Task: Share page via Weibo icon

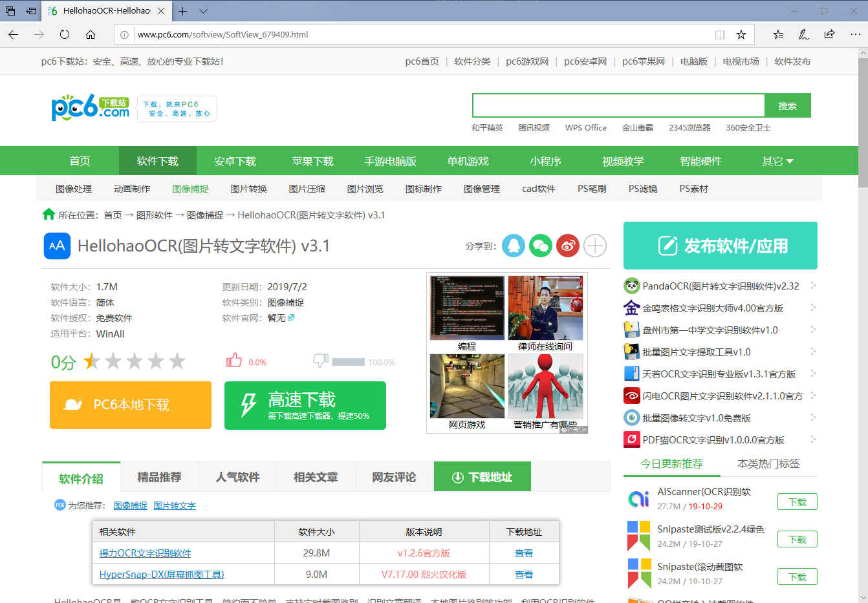Action: [568, 246]
